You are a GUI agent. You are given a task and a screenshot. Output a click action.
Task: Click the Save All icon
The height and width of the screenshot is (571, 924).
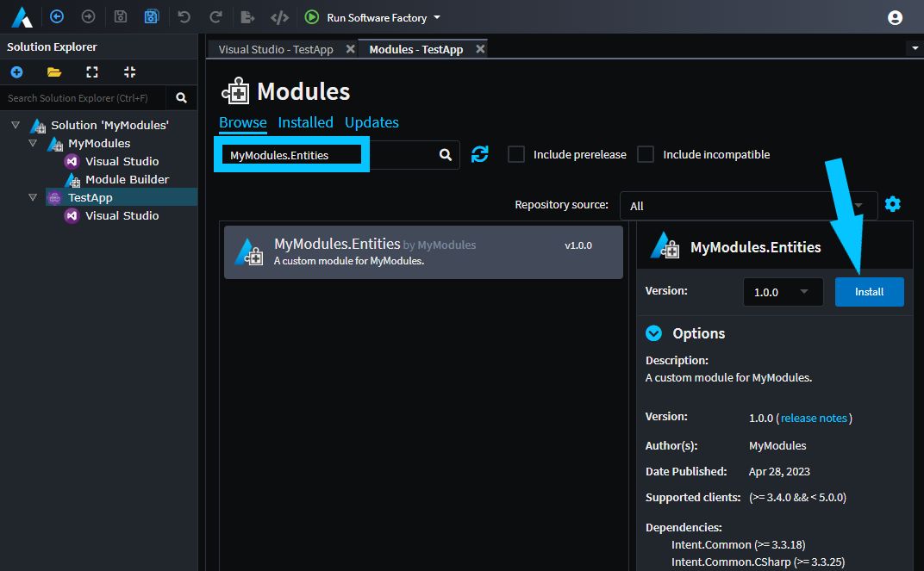(x=151, y=17)
